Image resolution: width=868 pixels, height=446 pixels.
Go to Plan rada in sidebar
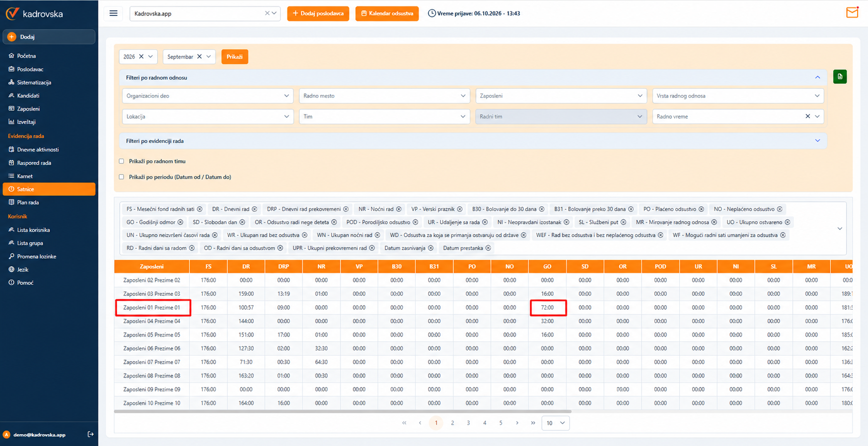point(28,202)
